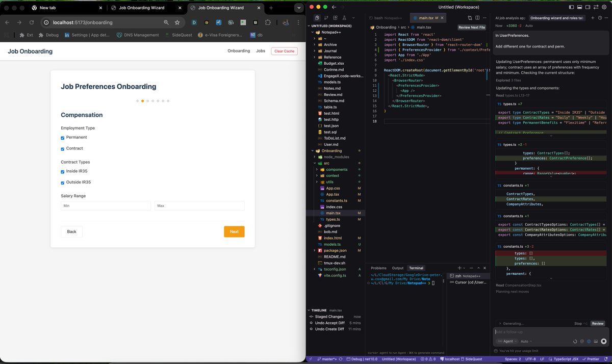Uncheck the Contract employment type checkbox

click(63, 149)
